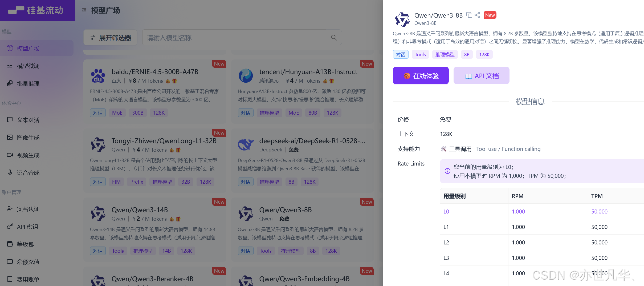Open the Qwen/Qwen3-Reranker-4B card title
This screenshot has width=644, height=286.
152,279
